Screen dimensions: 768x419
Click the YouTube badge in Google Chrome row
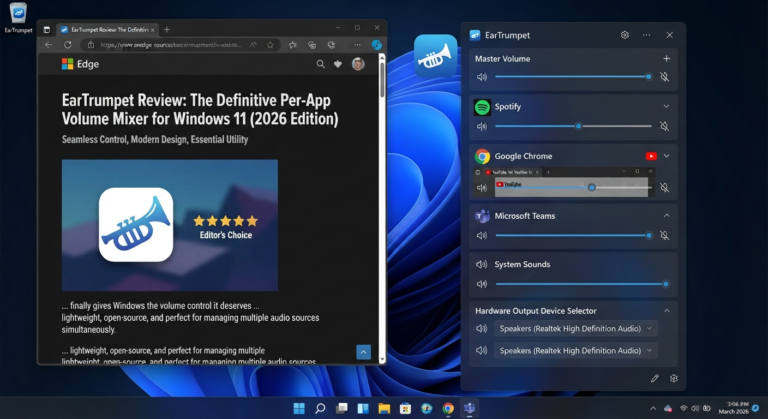coord(651,156)
